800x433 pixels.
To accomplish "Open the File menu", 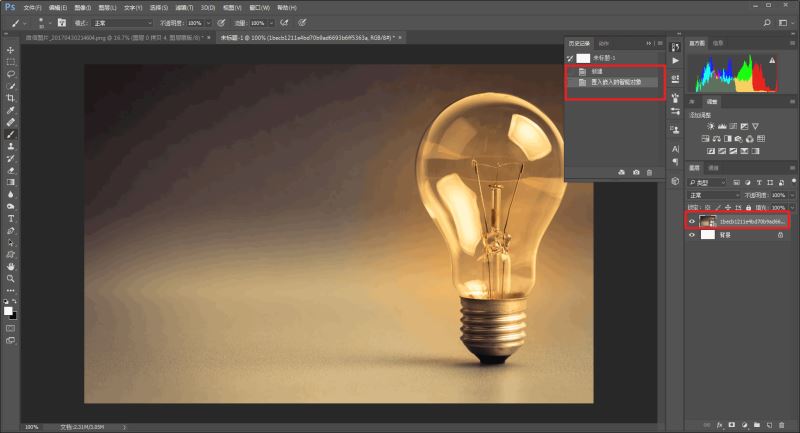I will (x=32, y=8).
